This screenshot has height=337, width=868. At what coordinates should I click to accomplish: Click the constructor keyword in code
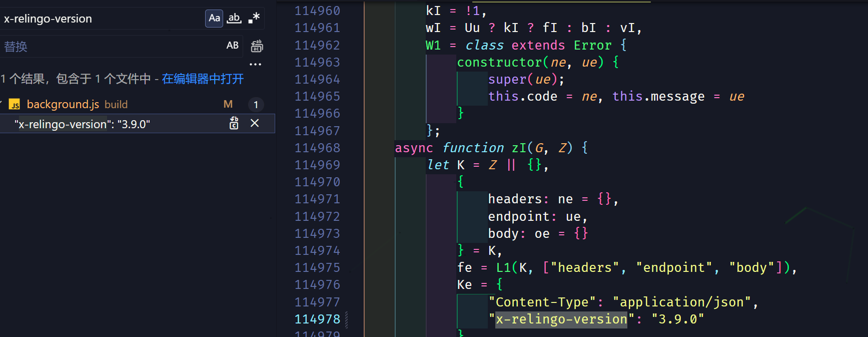(499, 62)
